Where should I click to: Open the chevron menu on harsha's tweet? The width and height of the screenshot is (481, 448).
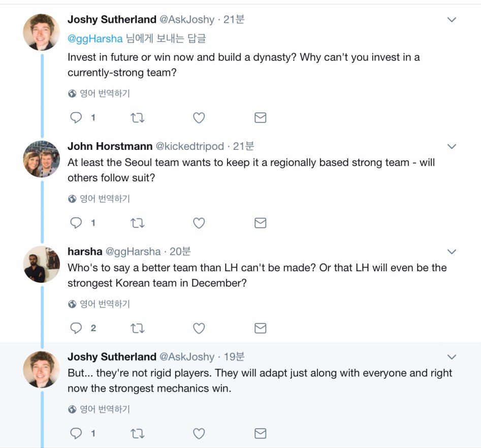tap(451, 251)
